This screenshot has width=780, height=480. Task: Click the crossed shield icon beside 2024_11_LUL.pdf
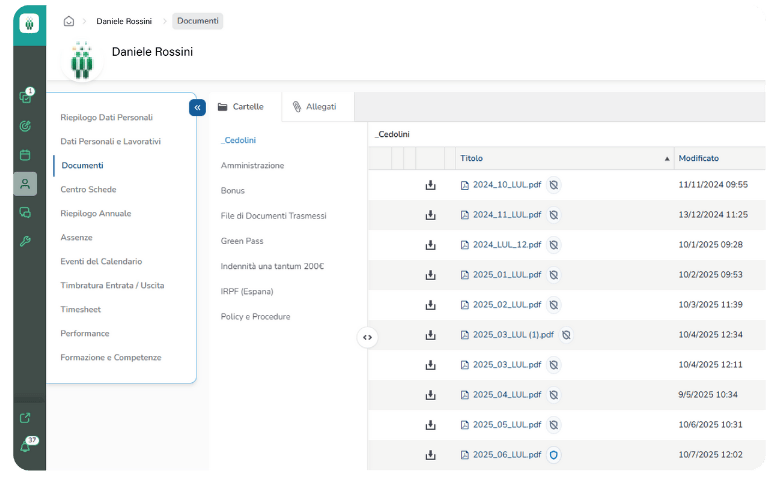(554, 215)
